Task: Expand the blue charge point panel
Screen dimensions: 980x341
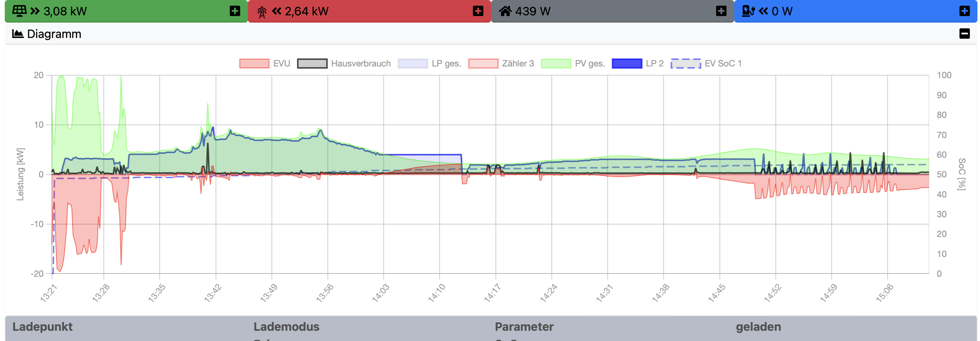Action: click(x=964, y=11)
